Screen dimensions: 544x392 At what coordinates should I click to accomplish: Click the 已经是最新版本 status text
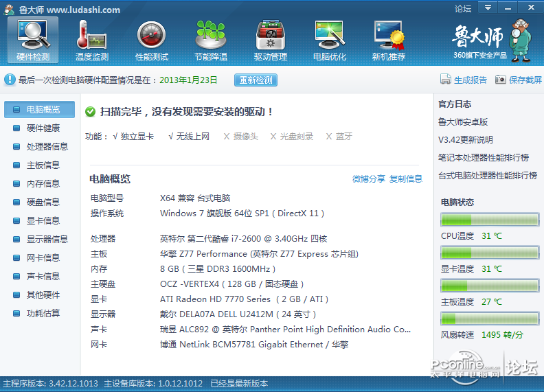pyautogui.click(x=239, y=384)
